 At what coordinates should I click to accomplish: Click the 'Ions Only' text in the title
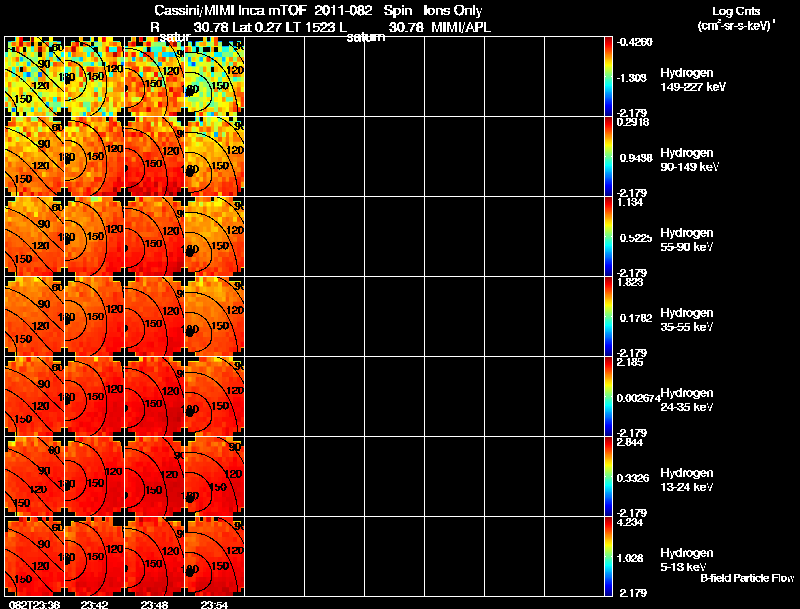(453, 11)
